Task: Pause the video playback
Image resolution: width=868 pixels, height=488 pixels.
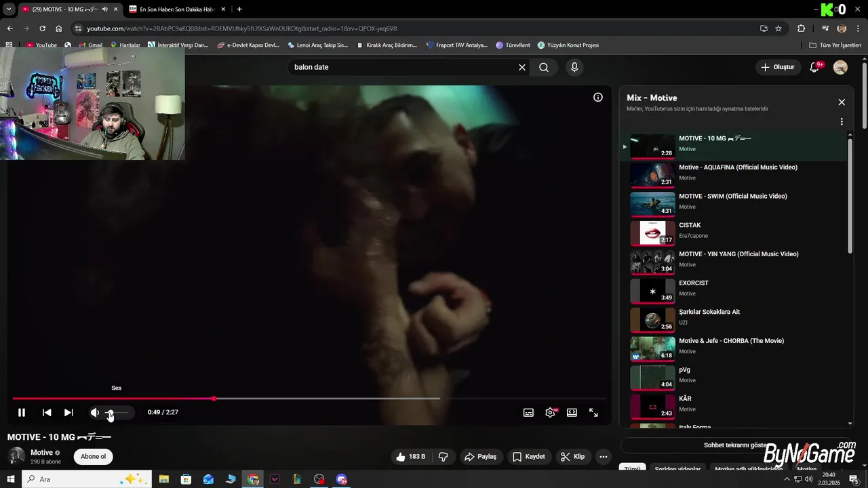Action: coord(22,412)
